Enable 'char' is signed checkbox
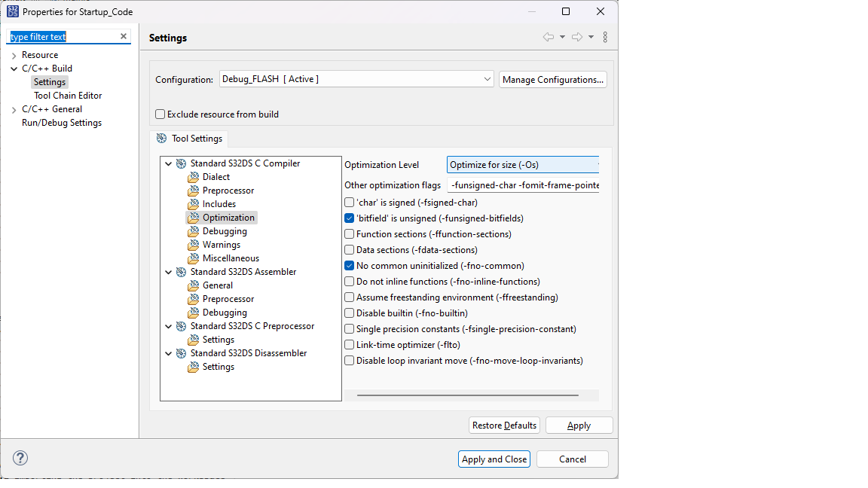 350,203
